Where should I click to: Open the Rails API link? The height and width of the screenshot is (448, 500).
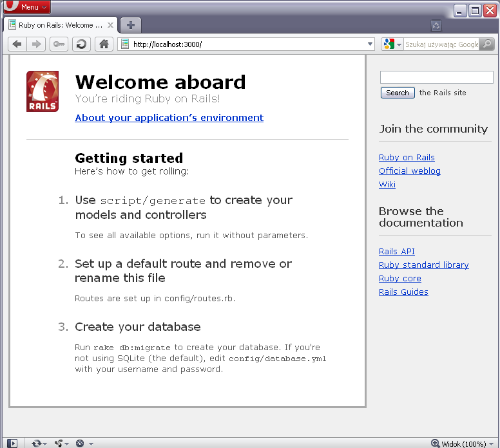[397, 252]
